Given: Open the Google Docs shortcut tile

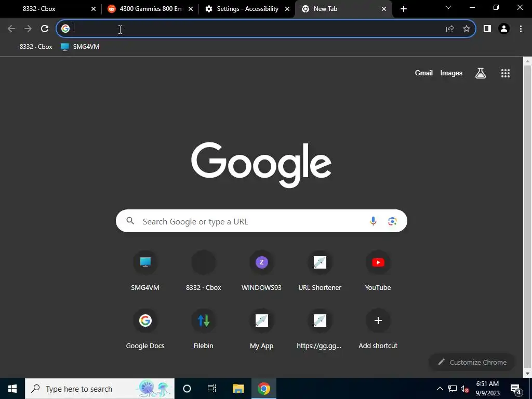Looking at the screenshot, I should (145, 329).
